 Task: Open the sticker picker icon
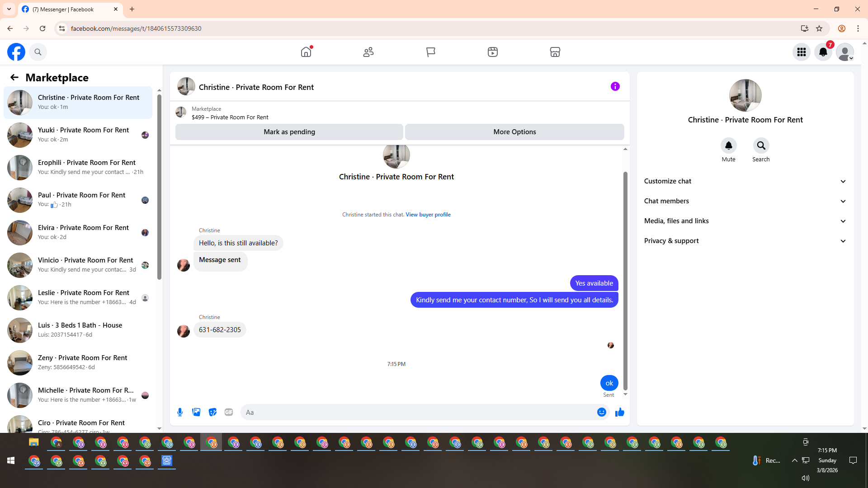click(x=212, y=412)
